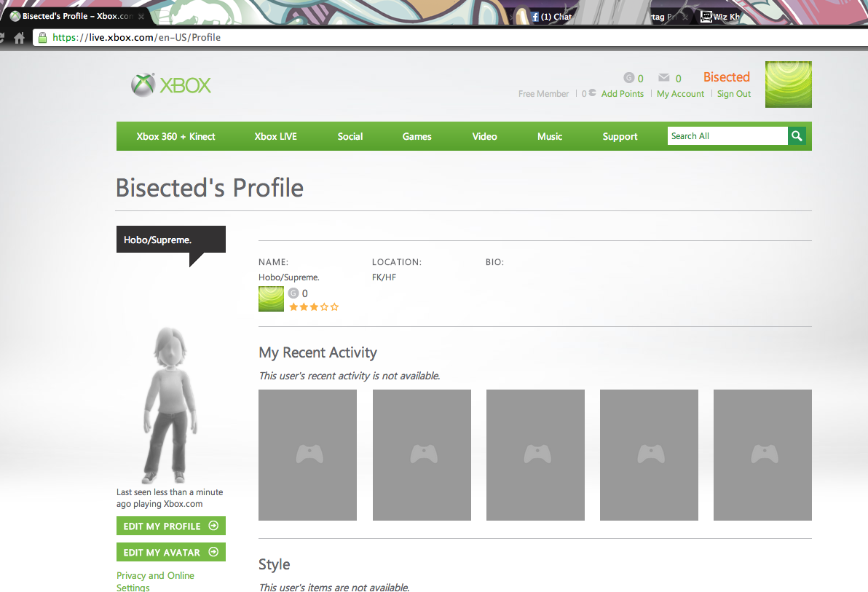Open the Xbox 360 + Kinect menu

click(x=175, y=136)
